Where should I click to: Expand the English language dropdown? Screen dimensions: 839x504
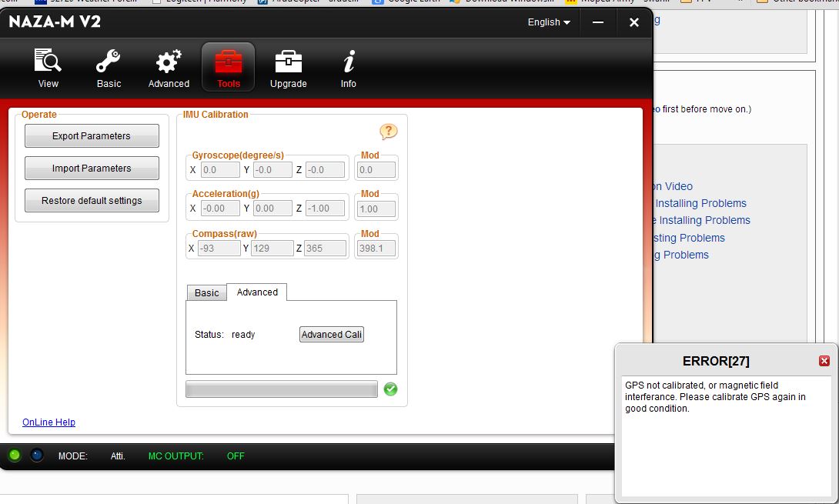point(549,22)
